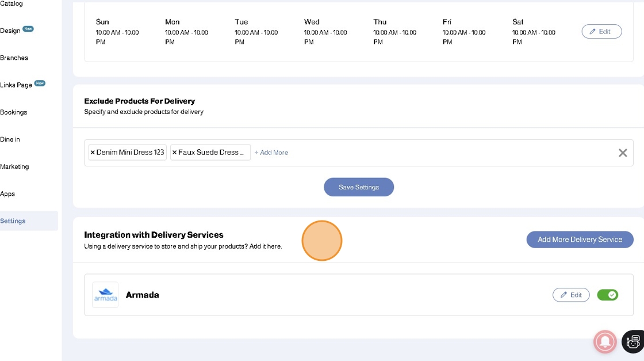Disable the Armada delivery service toggle
The width and height of the screenshot is (644, 361).
coord(607,295)
